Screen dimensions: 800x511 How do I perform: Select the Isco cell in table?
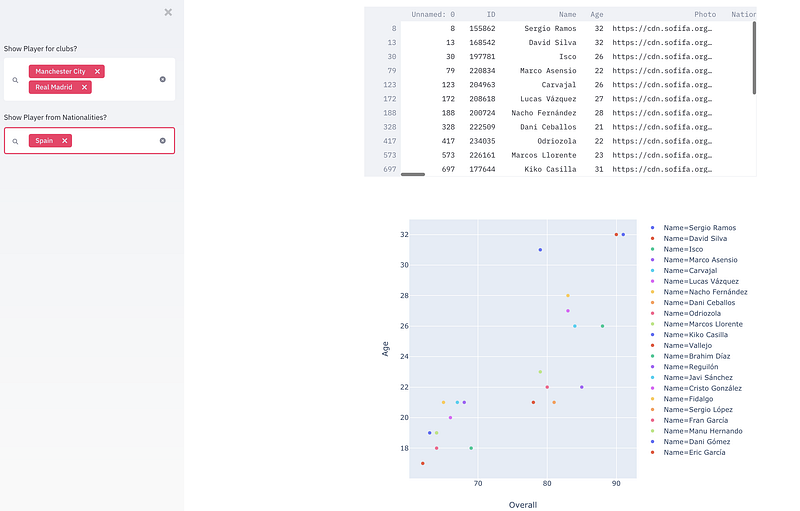pos(567,57)
